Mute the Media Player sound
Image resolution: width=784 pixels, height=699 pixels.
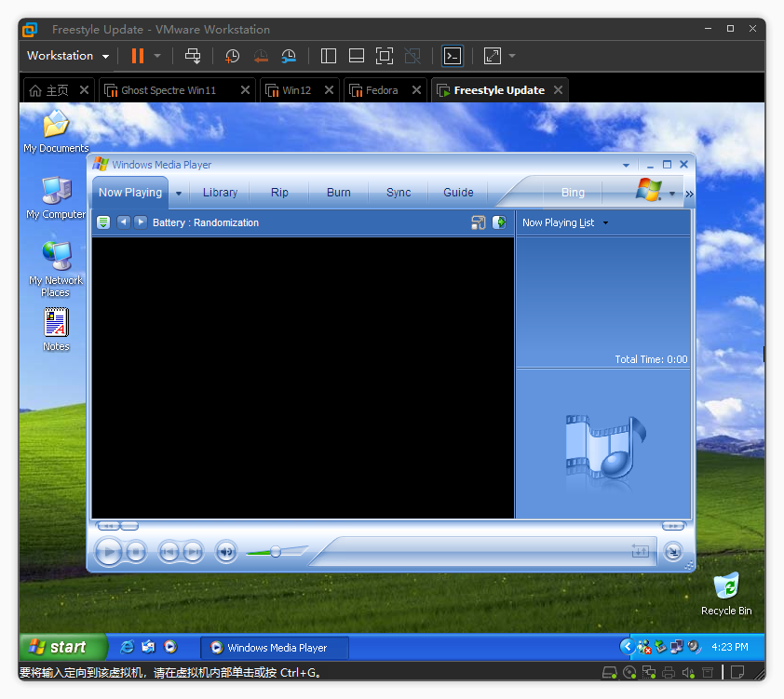tap(225, 552)
